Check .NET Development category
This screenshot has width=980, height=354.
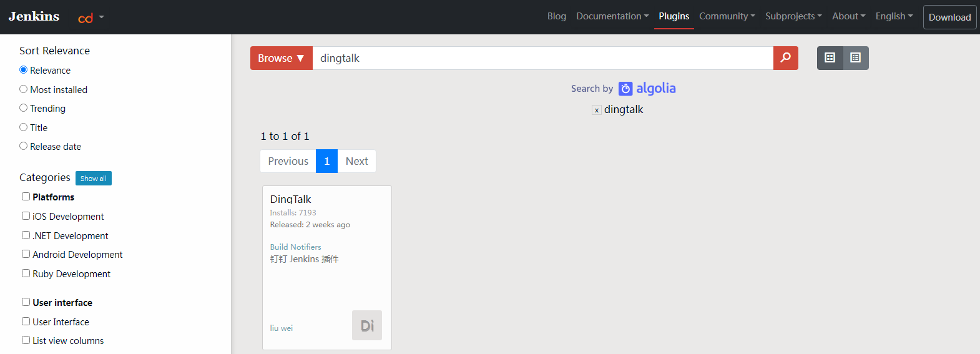[x=26, y=235]
